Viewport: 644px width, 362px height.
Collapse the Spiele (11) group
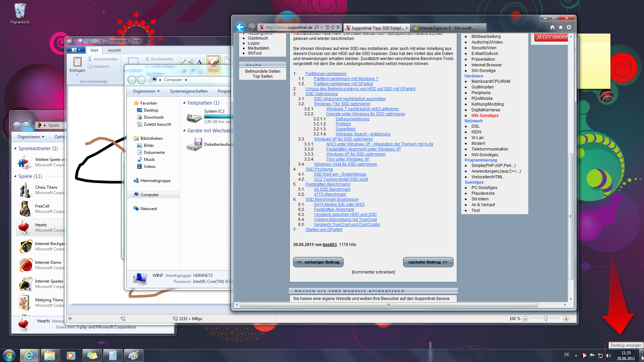15,176
